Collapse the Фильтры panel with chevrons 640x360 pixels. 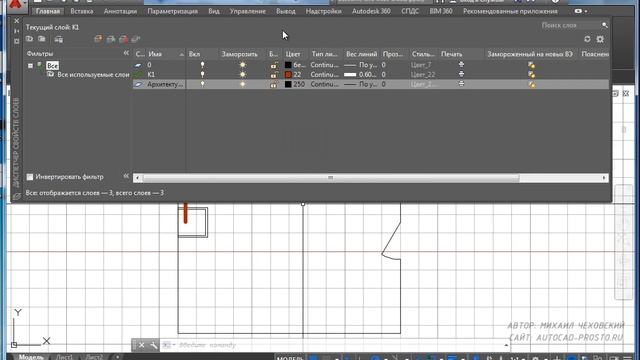(126, 53)
